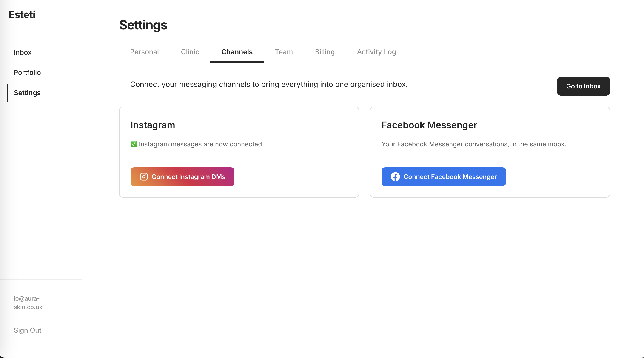
Task: Open the Activity Log tab
Action: pos(376,52)
